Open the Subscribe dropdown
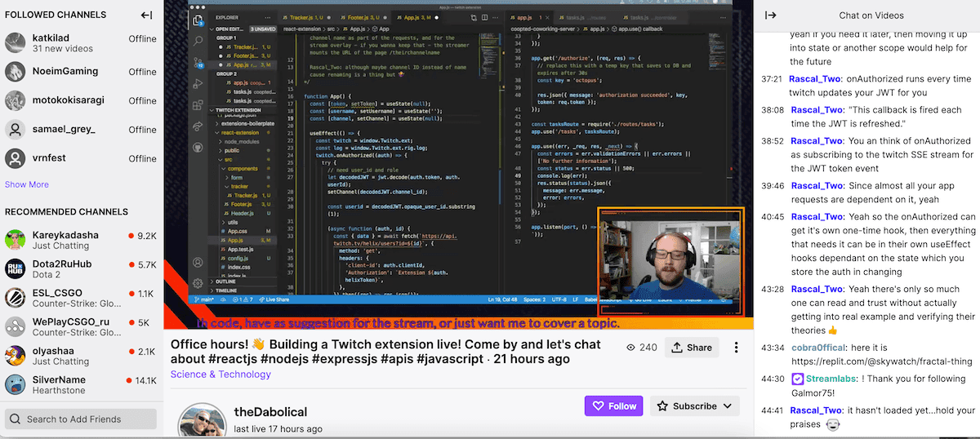The image size is (980, 439). click(694, 406)
